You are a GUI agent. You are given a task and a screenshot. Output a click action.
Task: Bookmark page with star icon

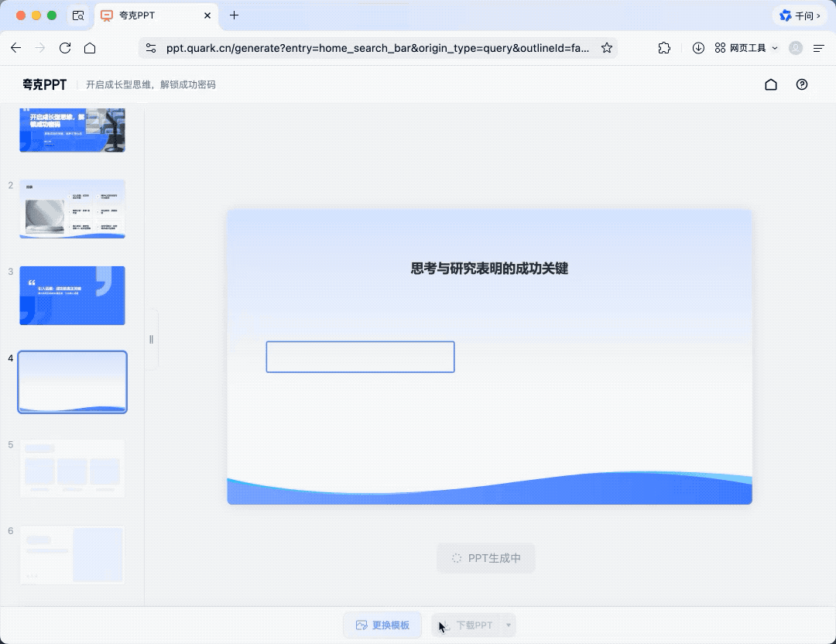click(607, 48)
